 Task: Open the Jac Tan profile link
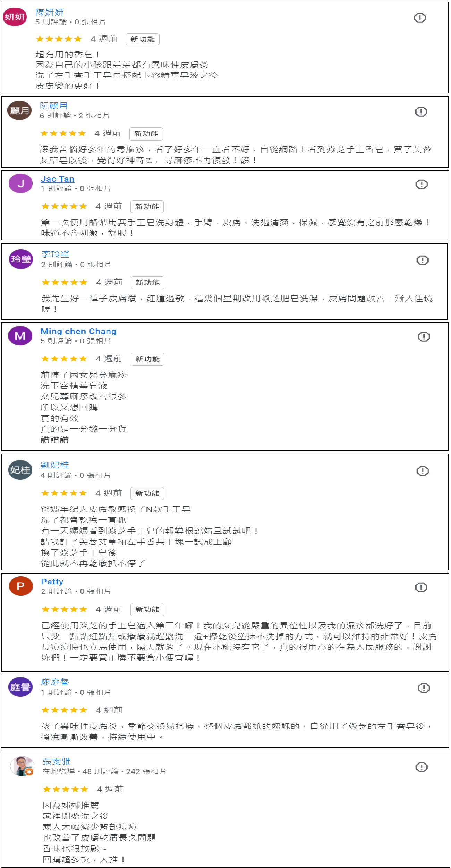click(57, 179)
